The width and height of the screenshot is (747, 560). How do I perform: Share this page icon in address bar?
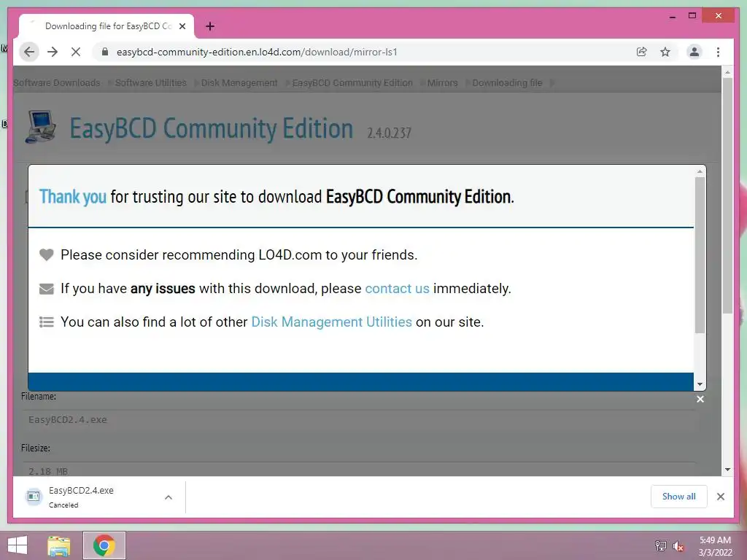(642, 52)
